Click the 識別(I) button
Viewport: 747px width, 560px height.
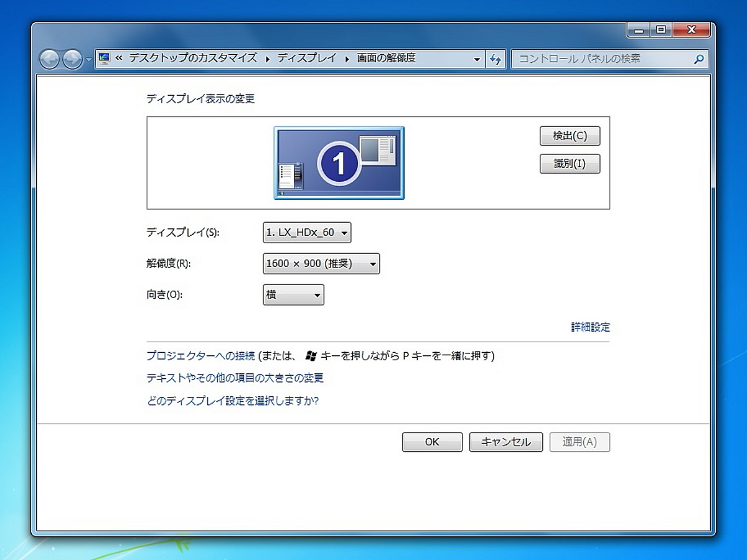[x=570, y=164]
